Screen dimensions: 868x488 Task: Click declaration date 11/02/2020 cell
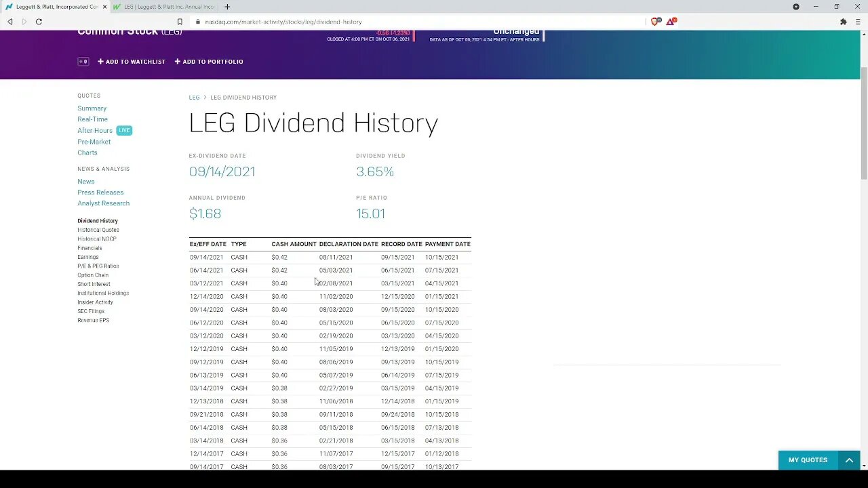click(336, 297)
